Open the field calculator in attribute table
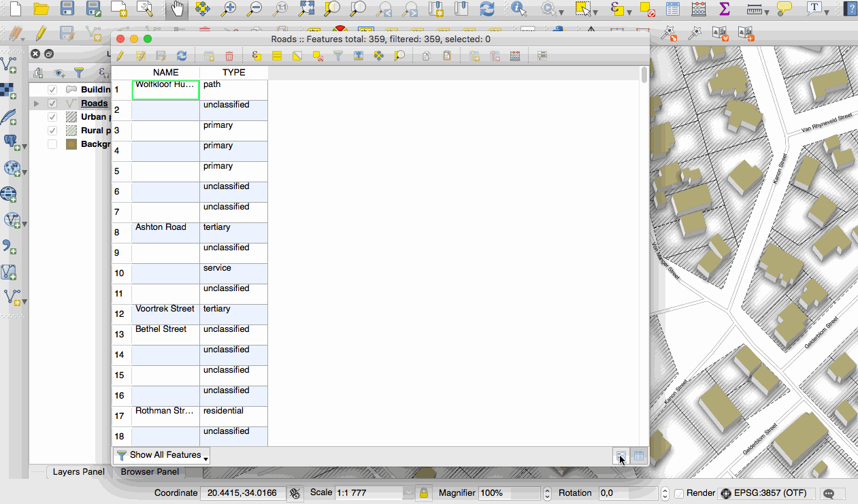This screenshot has width=858, height=504. click(x=515, y=56)
